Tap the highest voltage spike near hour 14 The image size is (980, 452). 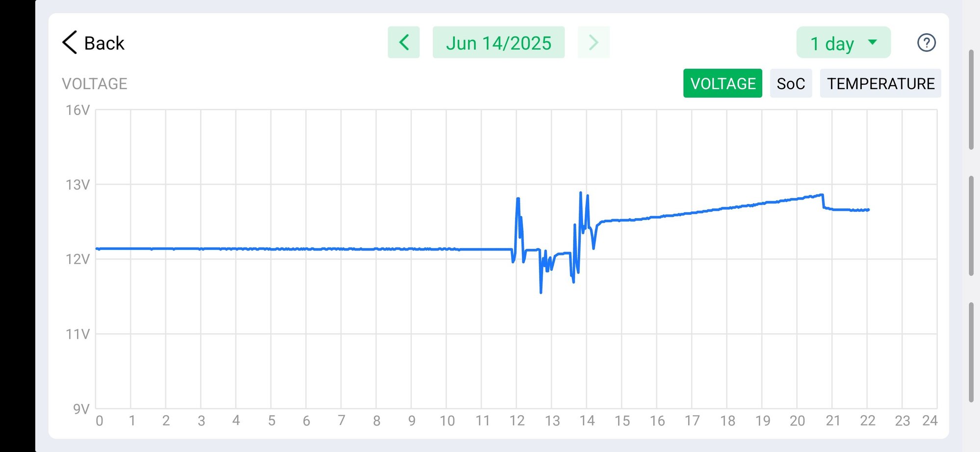coord(581,193)
